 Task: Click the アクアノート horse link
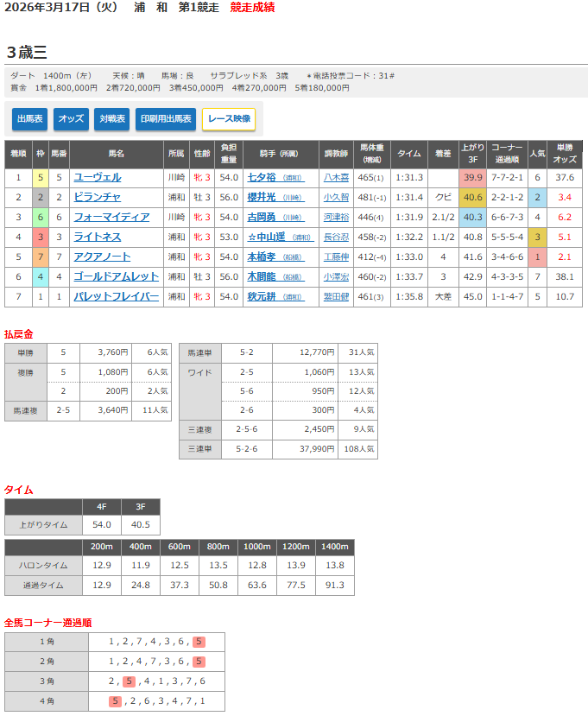pos(103,257)
